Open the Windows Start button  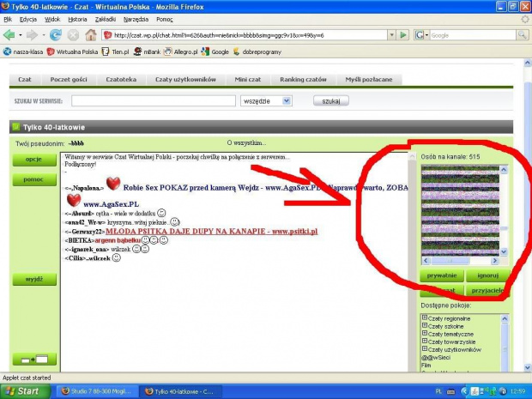(26, 391)
